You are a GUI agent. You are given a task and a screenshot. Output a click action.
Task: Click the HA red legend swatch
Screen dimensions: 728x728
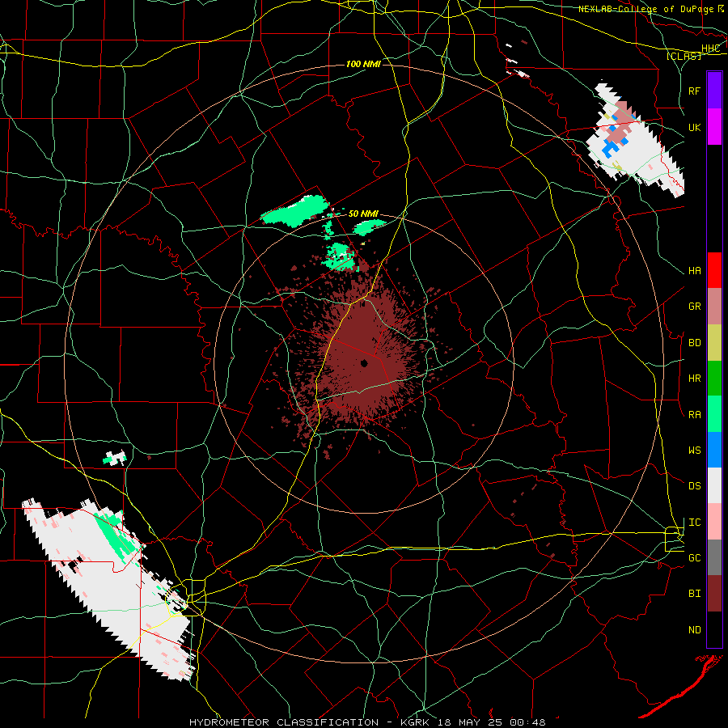pyautogui.click(x=714, y=270)
